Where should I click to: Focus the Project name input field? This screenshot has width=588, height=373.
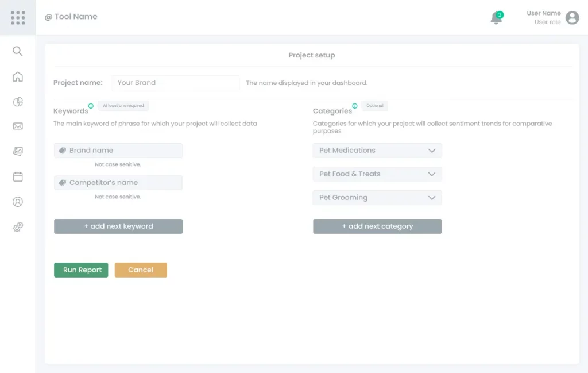click(x=175, y=83)
